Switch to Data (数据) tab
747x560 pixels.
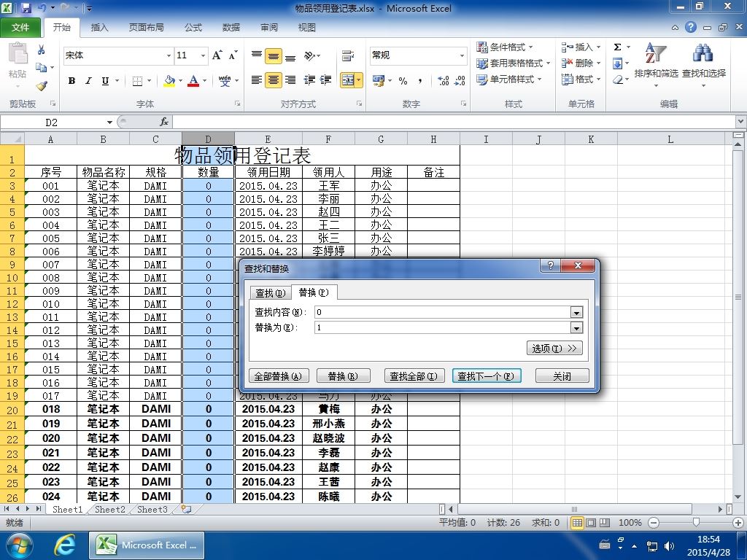(231, 27)
